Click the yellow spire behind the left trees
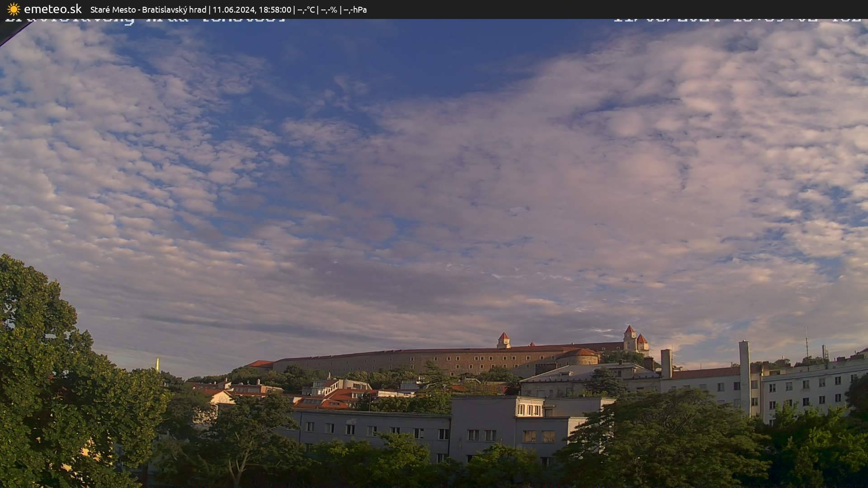868x488 pixels. click(157, 364)
